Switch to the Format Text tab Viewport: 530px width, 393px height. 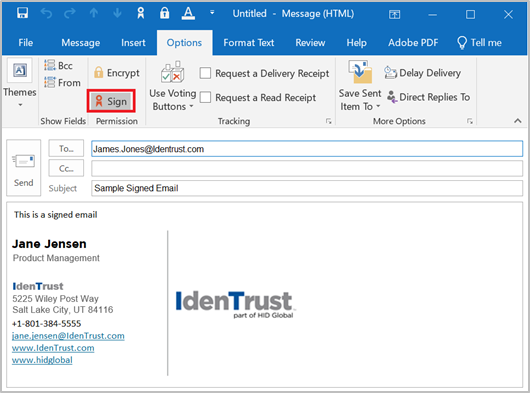(249, 43)
